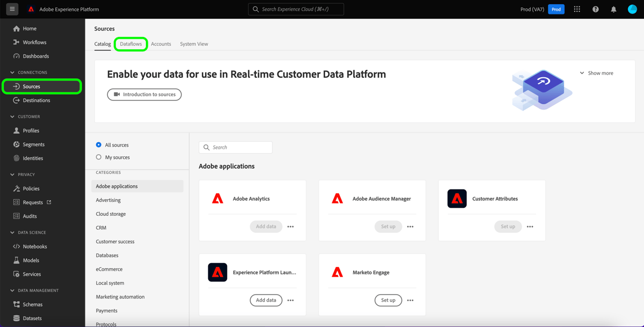This screenshot has width=644, height=327.
Task: Collapse the Connections section
Action: coord(12,72)
